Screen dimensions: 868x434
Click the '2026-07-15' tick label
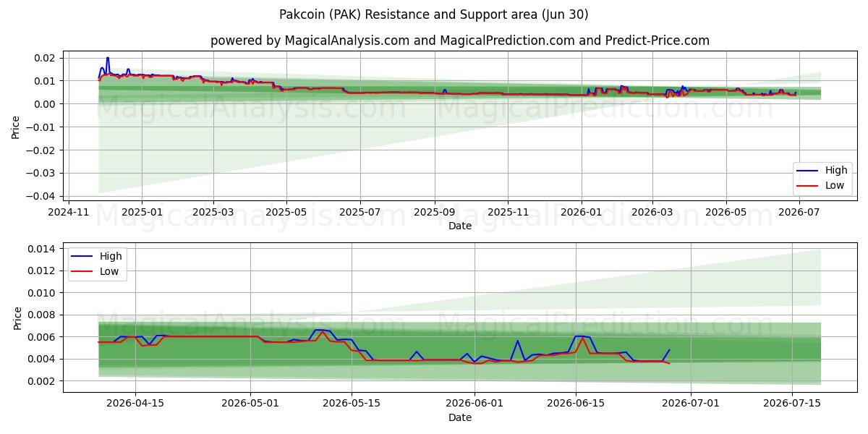pyautogui.click(x=793, y=404)
